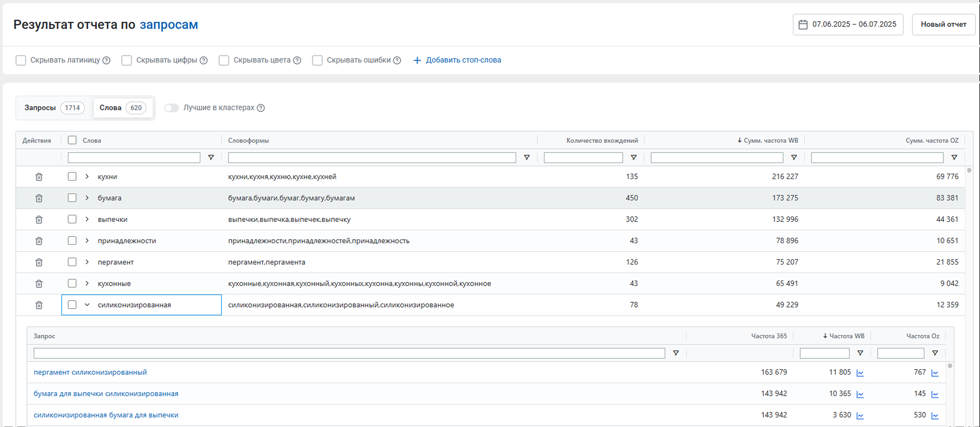Delete the бумага row with trash icon
Viewport: 980px width, 427px height.
39,198
